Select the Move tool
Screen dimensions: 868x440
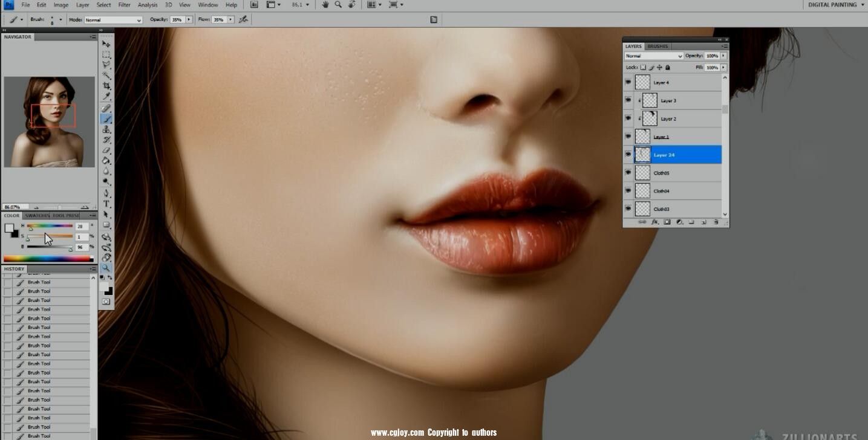click(x=106, y=44)
